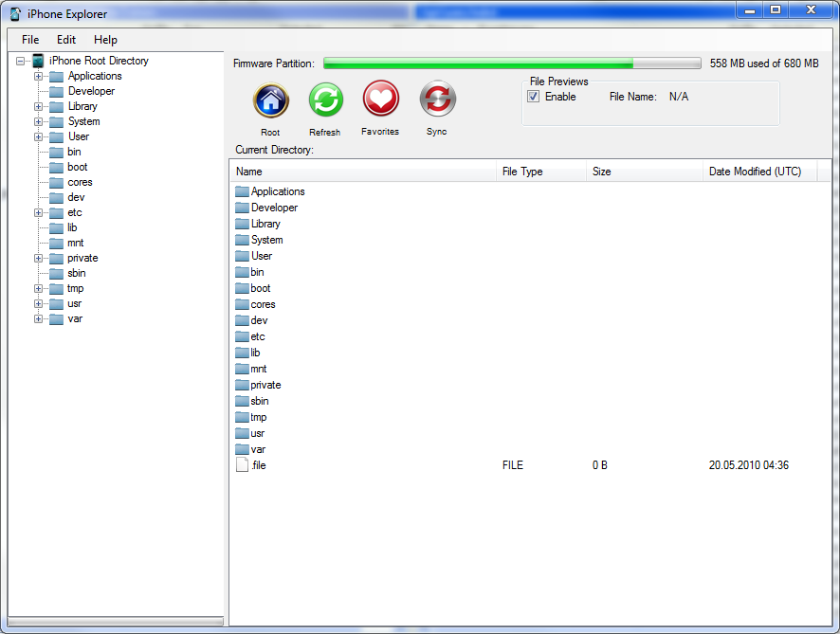Screen dimensions: 840x634
Task: Click folder icon of mnt in tree
Action: pyautogui.click(x=56, y=244)
